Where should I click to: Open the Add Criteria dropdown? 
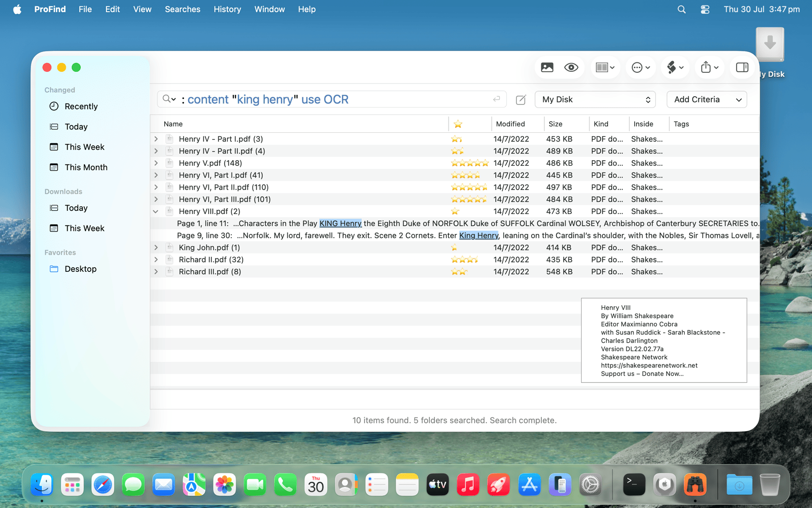point(707,99)
